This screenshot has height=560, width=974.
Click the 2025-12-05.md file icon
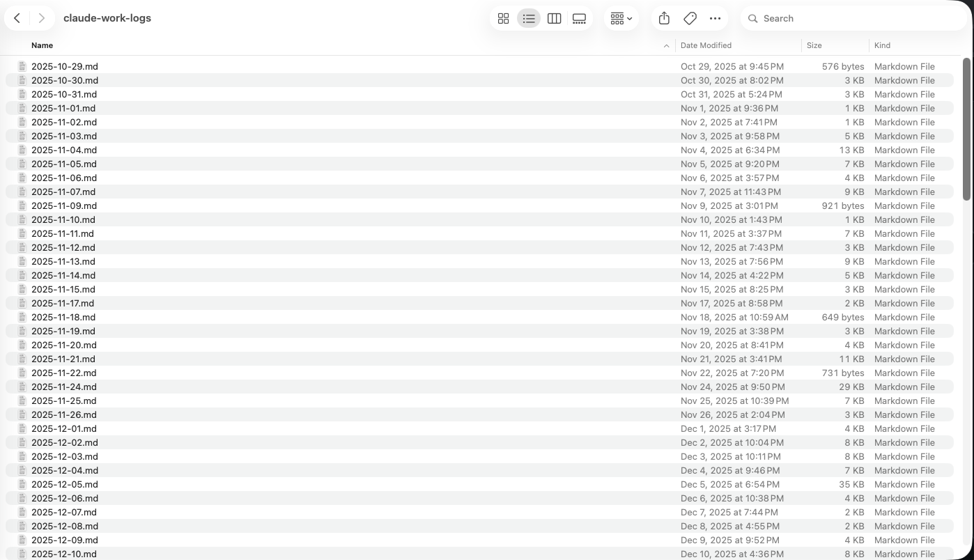pos(22,484)
